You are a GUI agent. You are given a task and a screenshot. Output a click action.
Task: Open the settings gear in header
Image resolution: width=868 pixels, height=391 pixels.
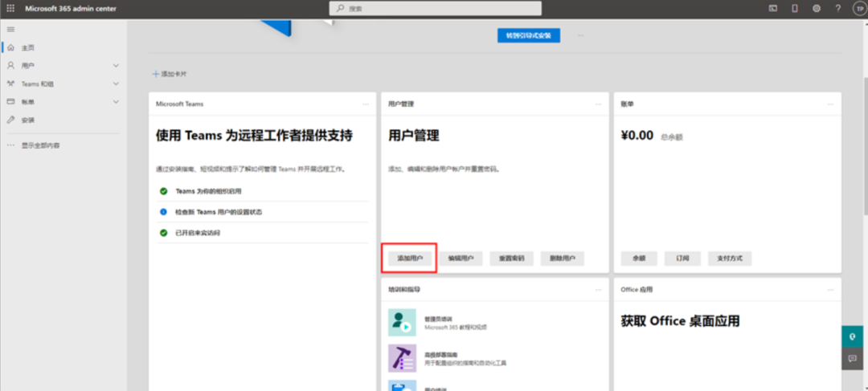point(817,8)
